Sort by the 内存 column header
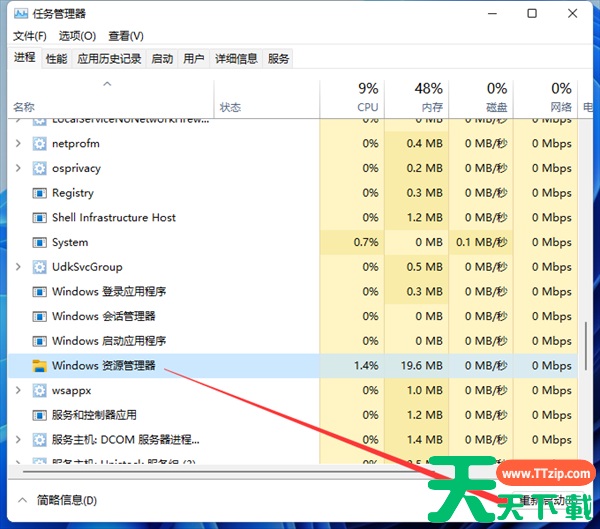 [417, 99]
